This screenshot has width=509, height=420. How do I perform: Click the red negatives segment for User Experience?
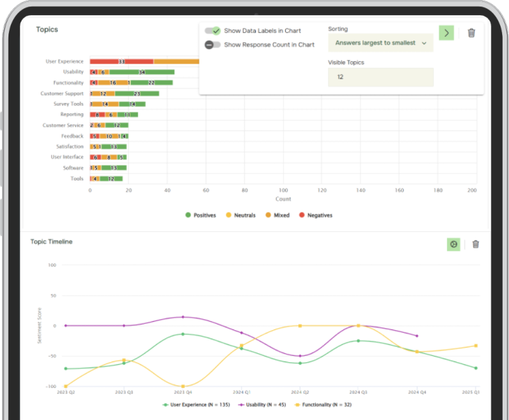pyautogui.click(x=122, y=61)
